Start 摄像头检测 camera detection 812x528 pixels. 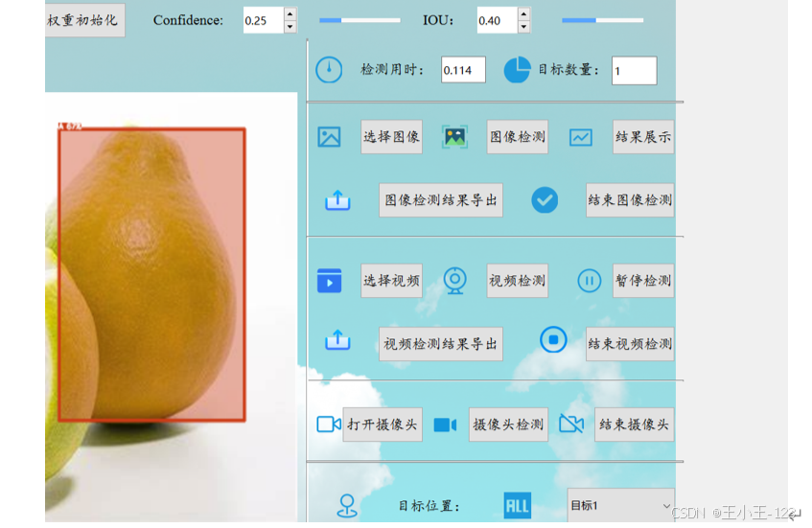(x=508, y=425)
